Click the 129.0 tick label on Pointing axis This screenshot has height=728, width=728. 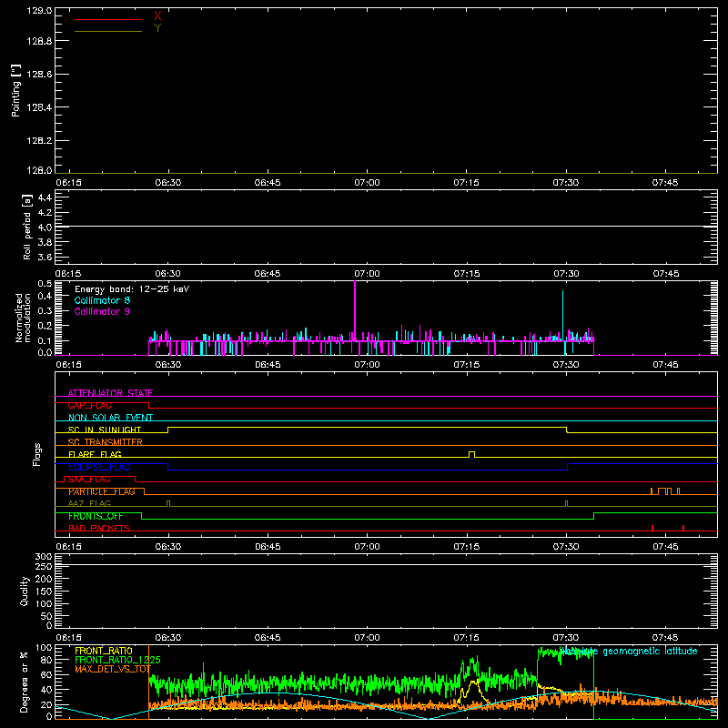(39, 11)
